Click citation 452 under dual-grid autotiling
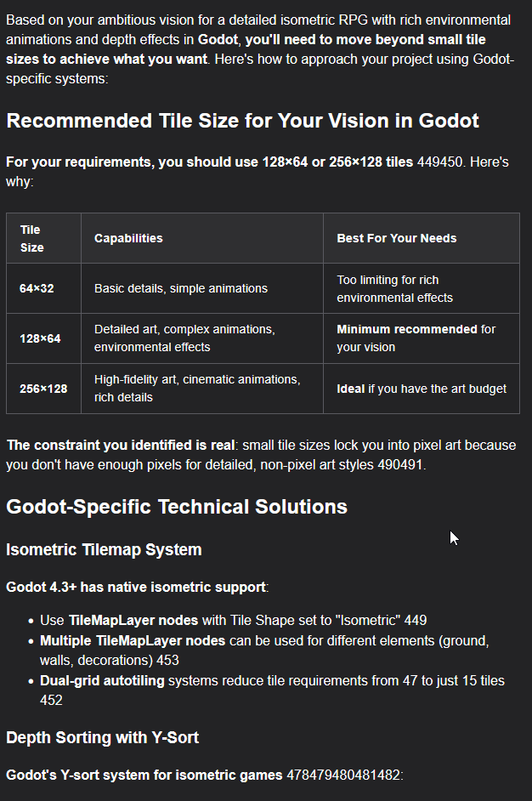This screenshot has width=532, height=801. [51, 700]
